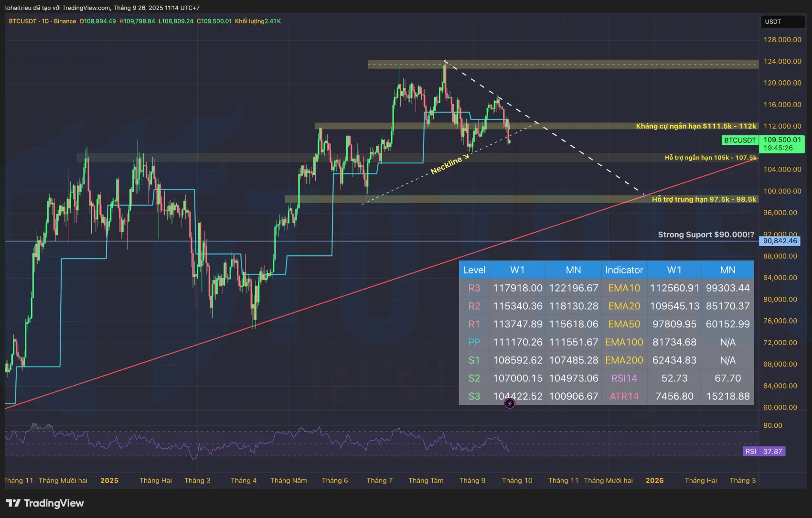
Task: Click the EMA200 weekly value 62434.83
Action: [674, 360]
